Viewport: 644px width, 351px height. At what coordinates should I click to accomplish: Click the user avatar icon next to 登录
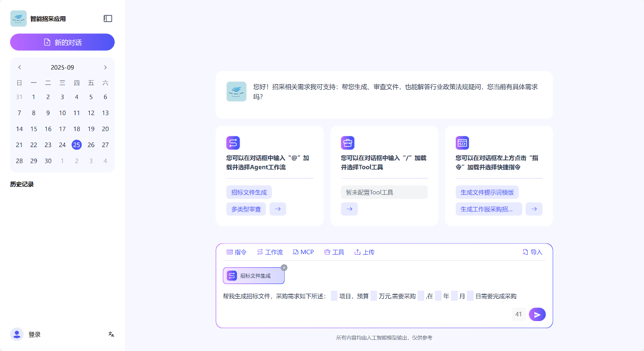pos(17,334)
